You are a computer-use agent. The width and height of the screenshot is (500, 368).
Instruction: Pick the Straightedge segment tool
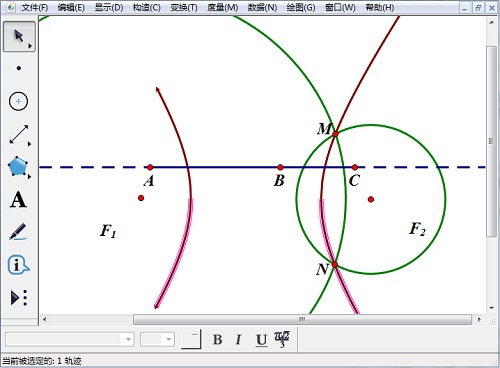point(19,134)
